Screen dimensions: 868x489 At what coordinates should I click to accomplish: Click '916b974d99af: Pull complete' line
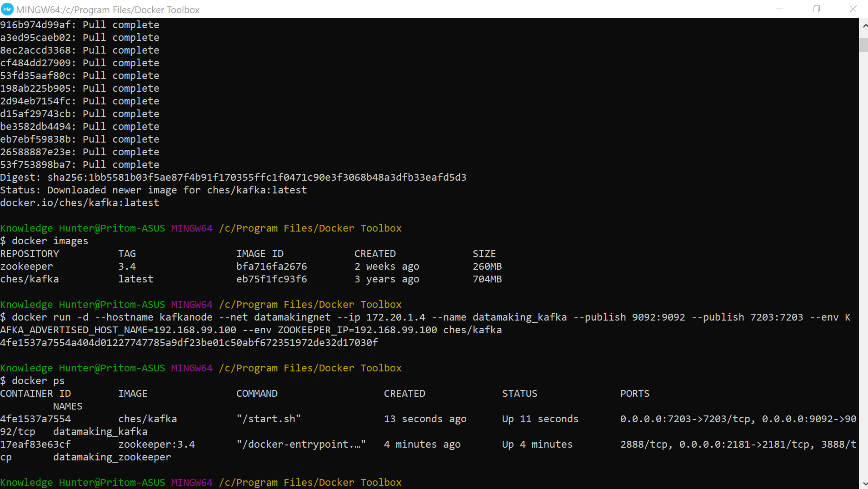point(80,25)
